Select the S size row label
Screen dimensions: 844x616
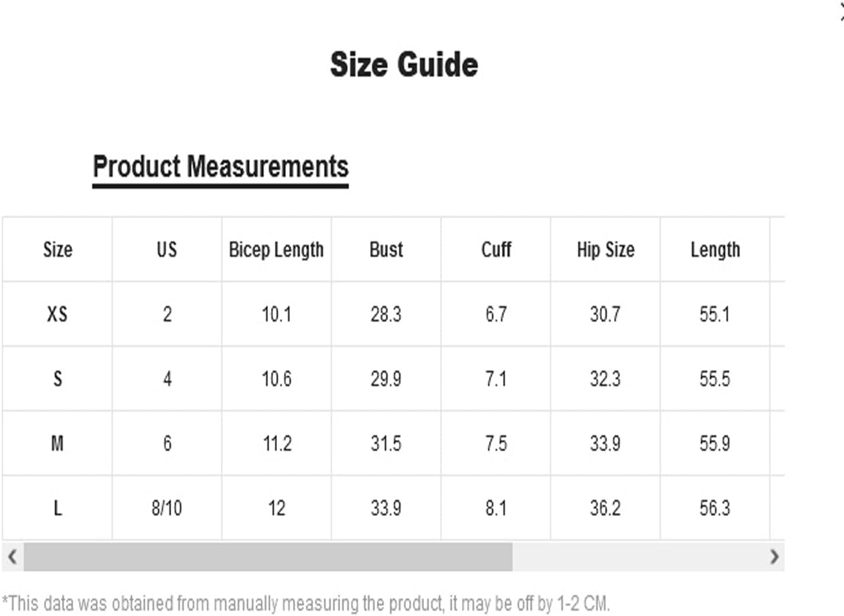point(57,379)
